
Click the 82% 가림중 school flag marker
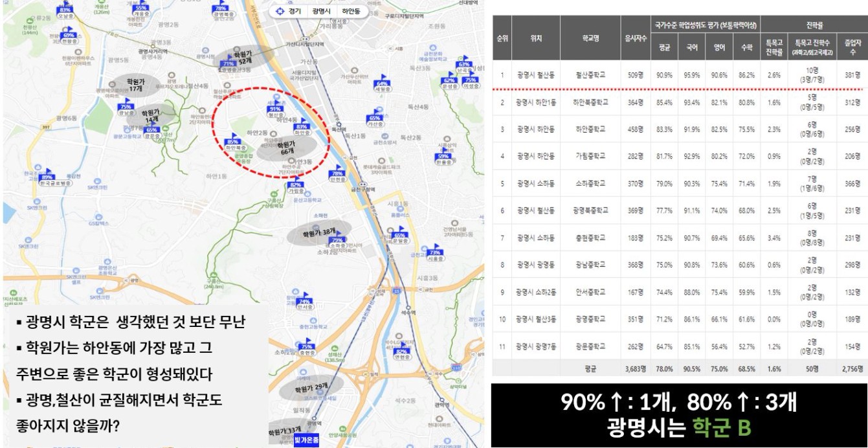(296, 186)
